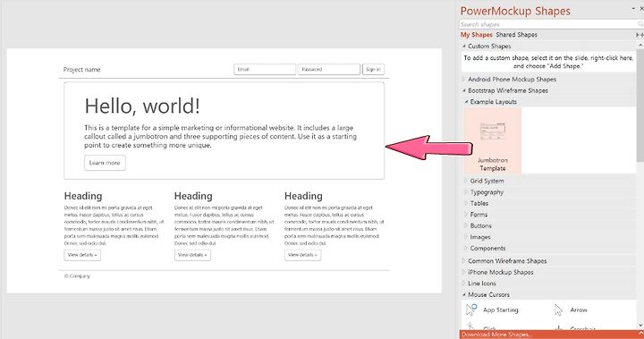Screen dimensions: 644x339
Task: Click the scroll-up arrow of the shapes panel
Action: [x=640, y=45]
